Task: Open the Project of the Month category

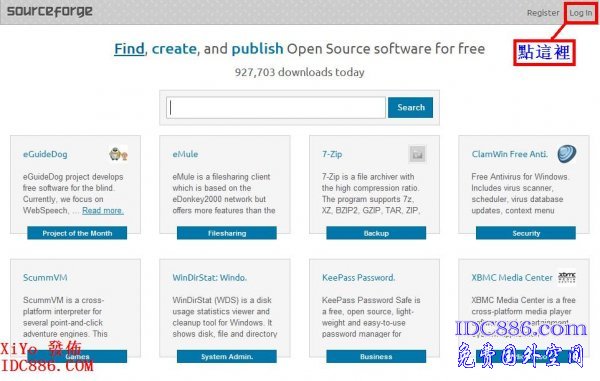Action: pos(77,233)
